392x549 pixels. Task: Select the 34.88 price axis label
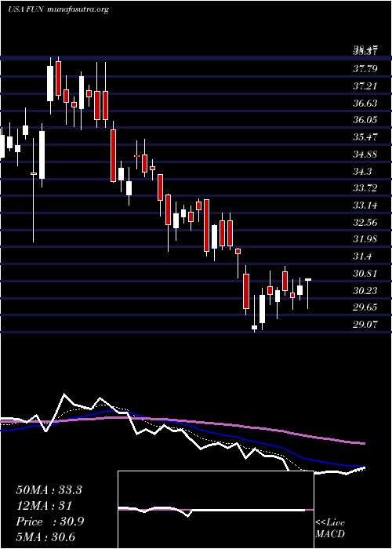(365, 154)
